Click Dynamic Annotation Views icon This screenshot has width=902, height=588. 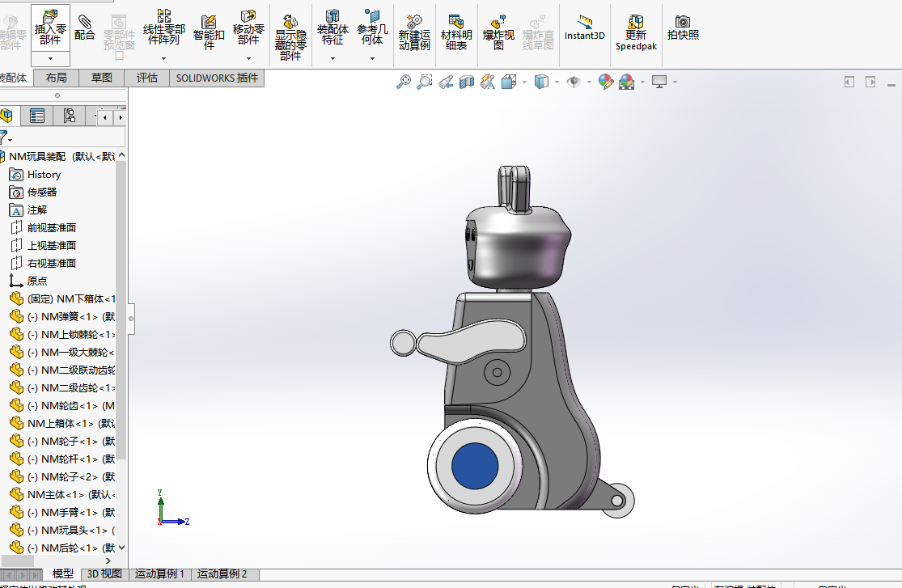pyautogui.click(x=488, y=82)
